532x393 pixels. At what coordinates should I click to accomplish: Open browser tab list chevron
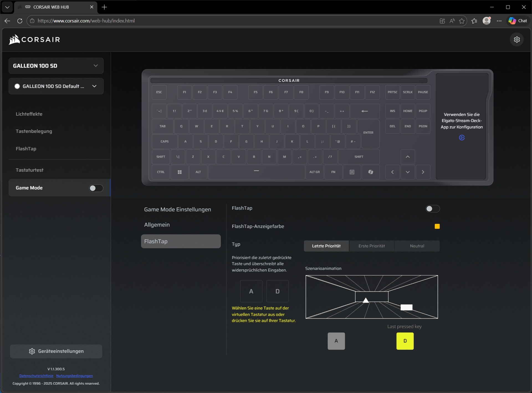(7, 7)
